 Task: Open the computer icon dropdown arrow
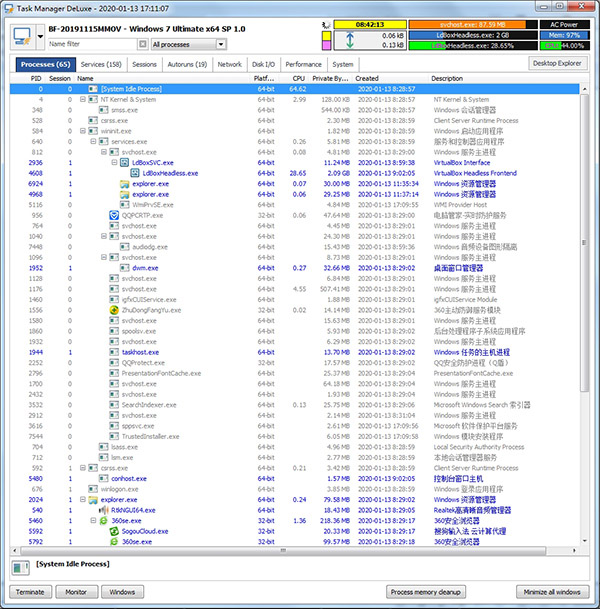(40, 37)
